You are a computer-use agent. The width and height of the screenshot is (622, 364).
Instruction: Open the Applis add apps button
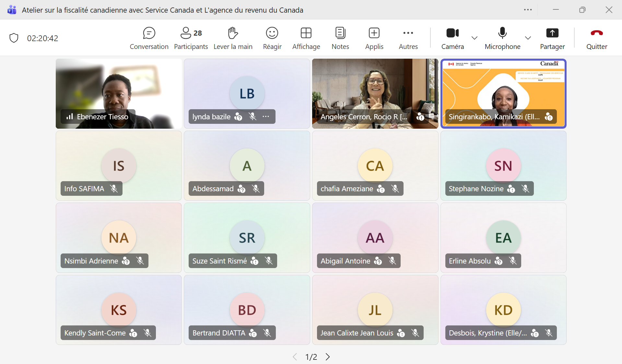(374, 38)
